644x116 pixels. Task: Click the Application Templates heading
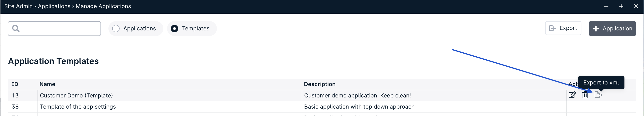[x=53, y=61]
